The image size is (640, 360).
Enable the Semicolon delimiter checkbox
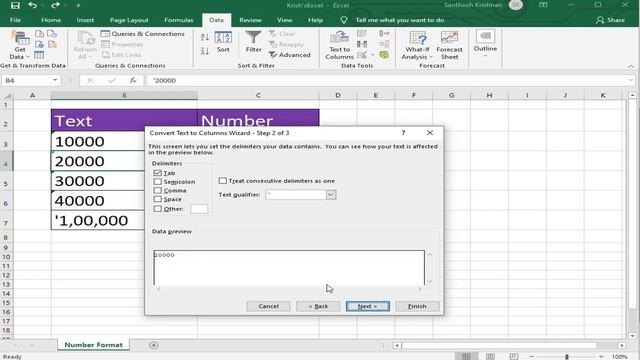pos(158,182)
